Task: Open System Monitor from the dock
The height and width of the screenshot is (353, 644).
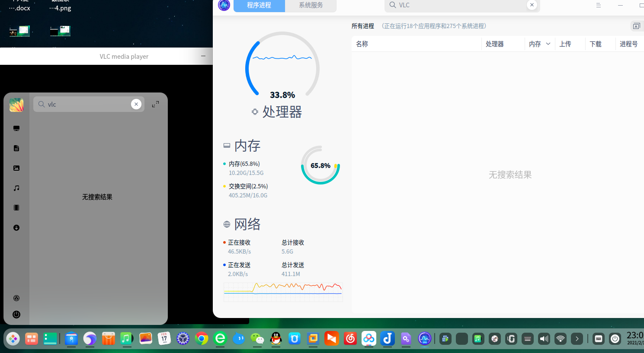Action: pyautogui.click(x=425, y=339)
